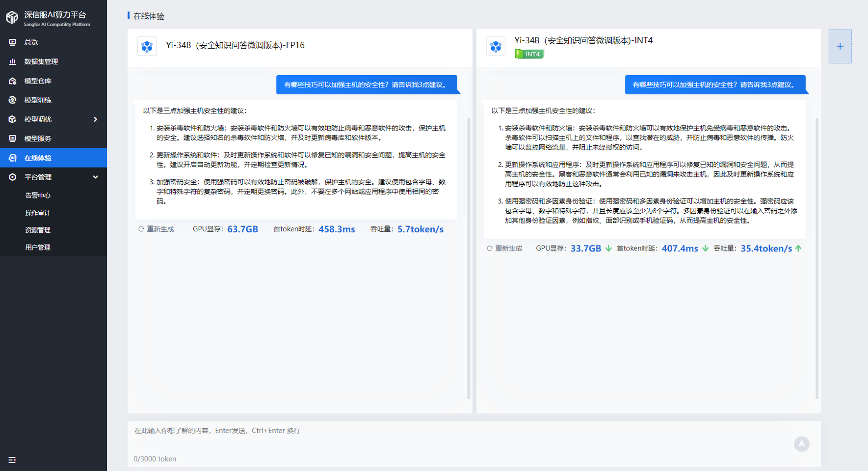Click the 总览 monitor icon

(x=13, y=42)
